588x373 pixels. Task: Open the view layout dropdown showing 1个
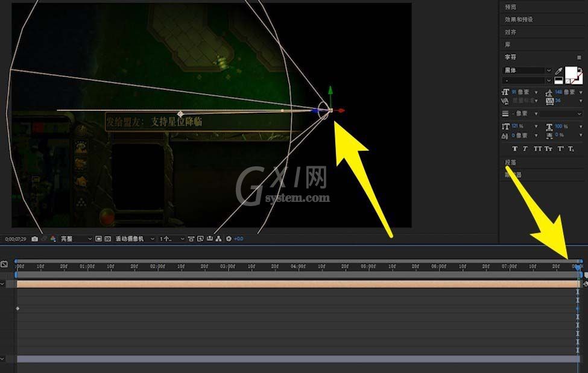(x=172, y=239)
